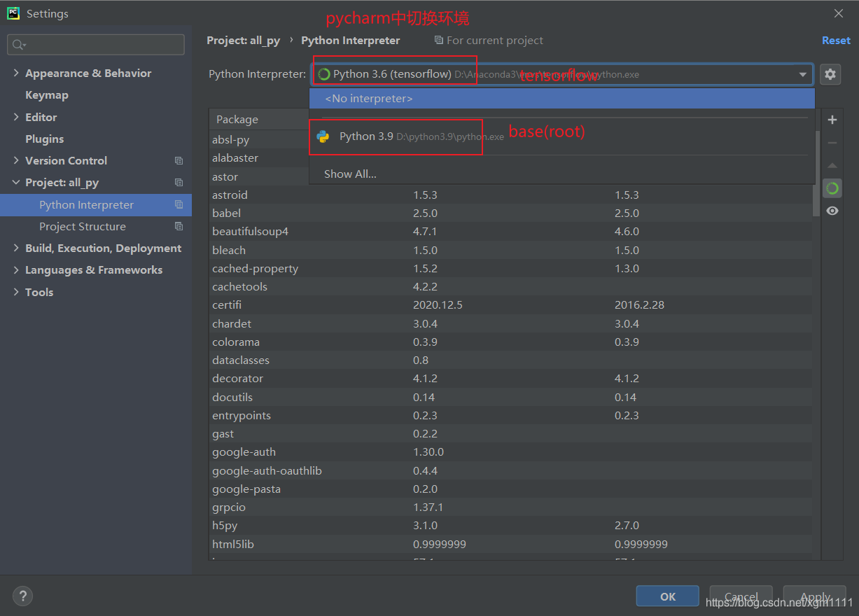Viewport: 859px width, 616px height.
Task: Click the interpreter settings gear icon
Action: pyautogui.click(x=830, y=74)
